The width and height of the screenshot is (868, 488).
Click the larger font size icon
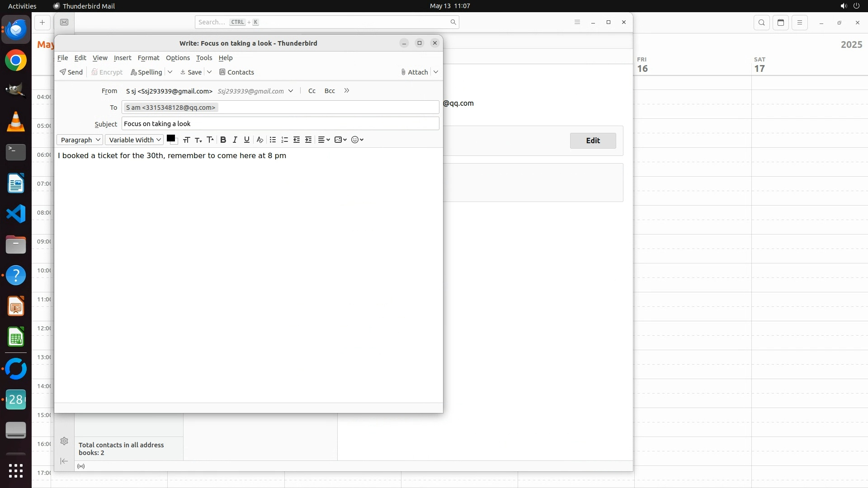(x=210, y=140)
